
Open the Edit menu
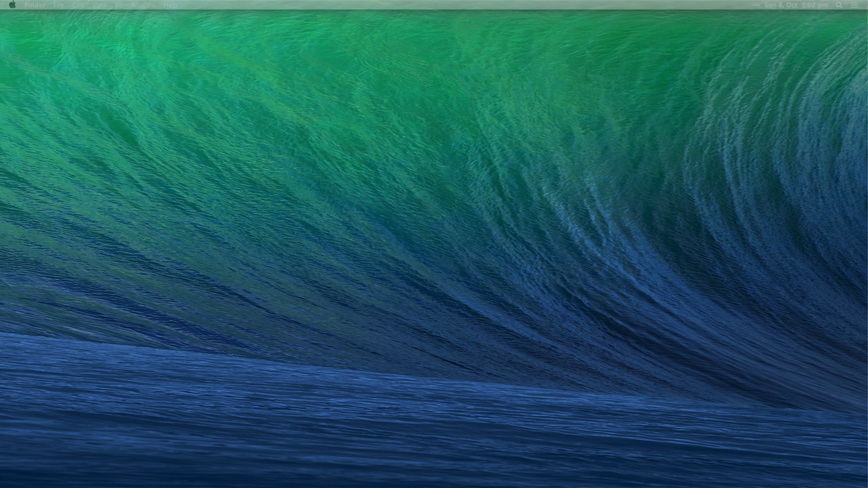tap(78, 5)
